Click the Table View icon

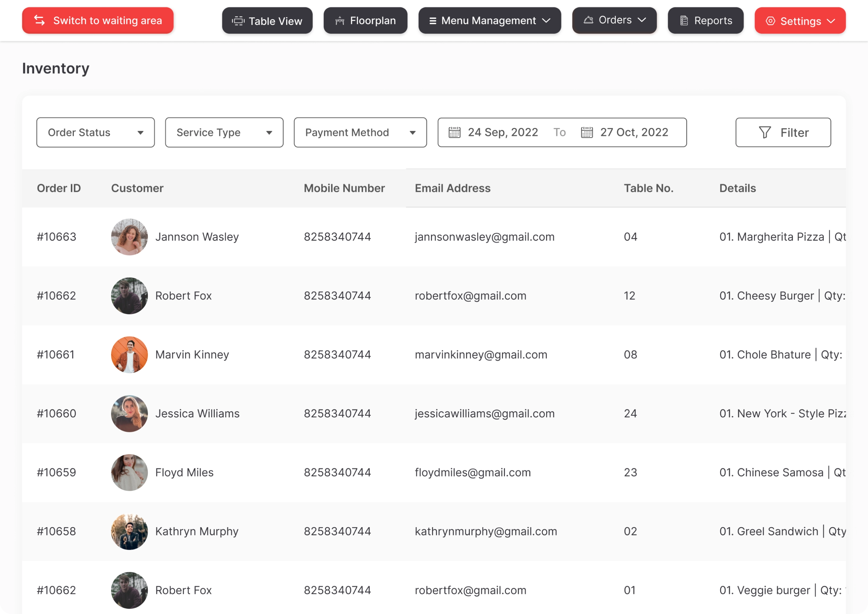click(x=238, y=21)
